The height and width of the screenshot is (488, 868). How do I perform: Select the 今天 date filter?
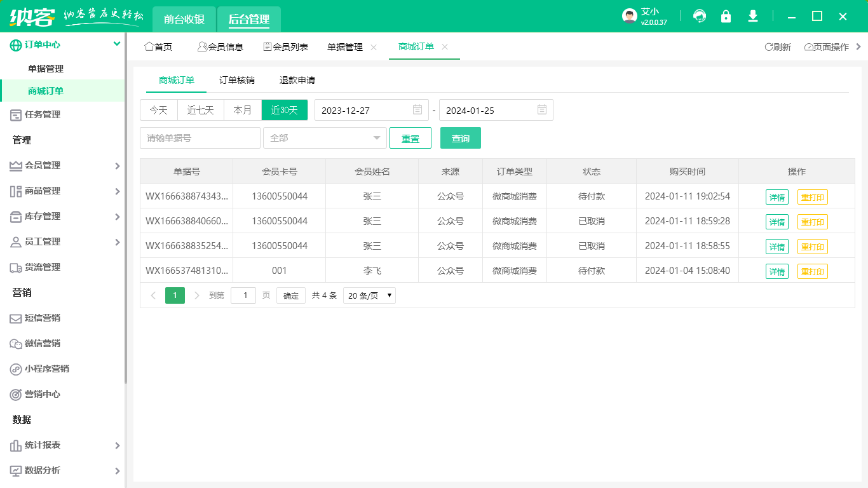(x=158, y=109)
